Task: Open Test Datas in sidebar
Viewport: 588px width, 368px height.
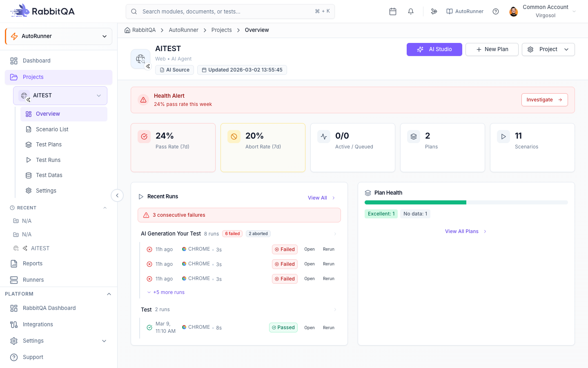Action: (64, 175)
